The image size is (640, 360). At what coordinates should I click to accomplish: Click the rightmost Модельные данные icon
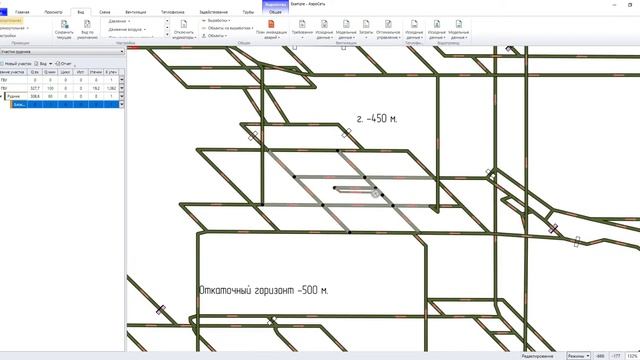point(459,24)
